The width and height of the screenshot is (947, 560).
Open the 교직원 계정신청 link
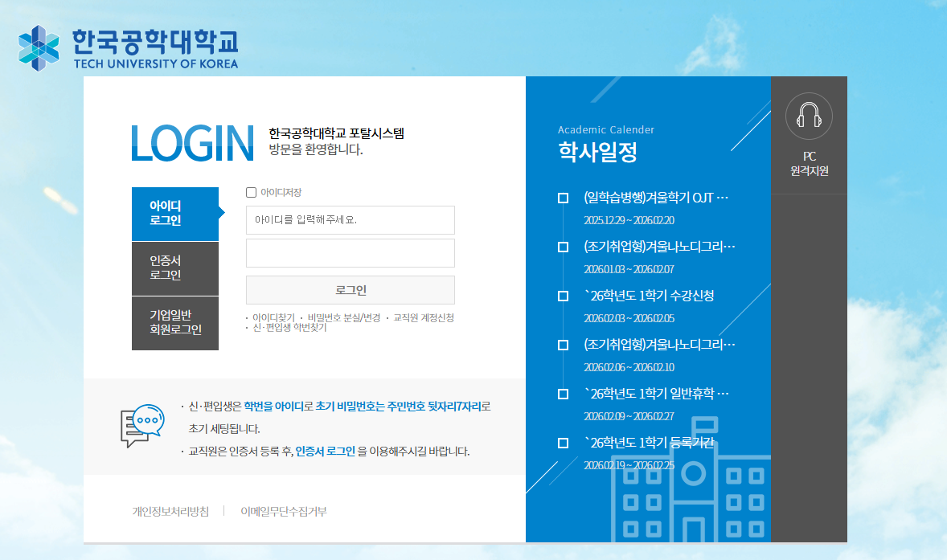pos(424,317)
